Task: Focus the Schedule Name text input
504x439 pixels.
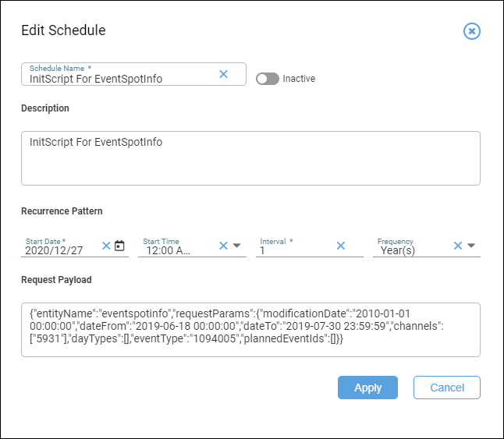Action: [122, 79]
